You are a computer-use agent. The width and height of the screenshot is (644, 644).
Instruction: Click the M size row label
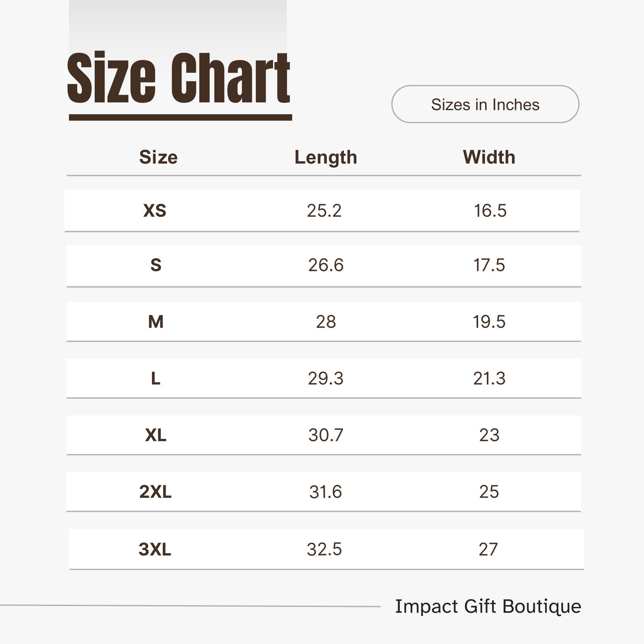click(156, 322)
